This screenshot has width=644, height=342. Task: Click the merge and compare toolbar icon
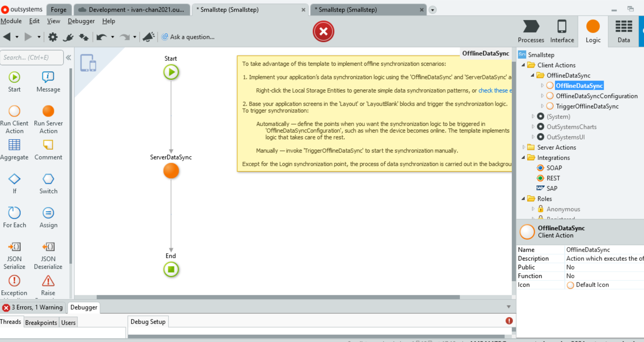tap(84, 37)
